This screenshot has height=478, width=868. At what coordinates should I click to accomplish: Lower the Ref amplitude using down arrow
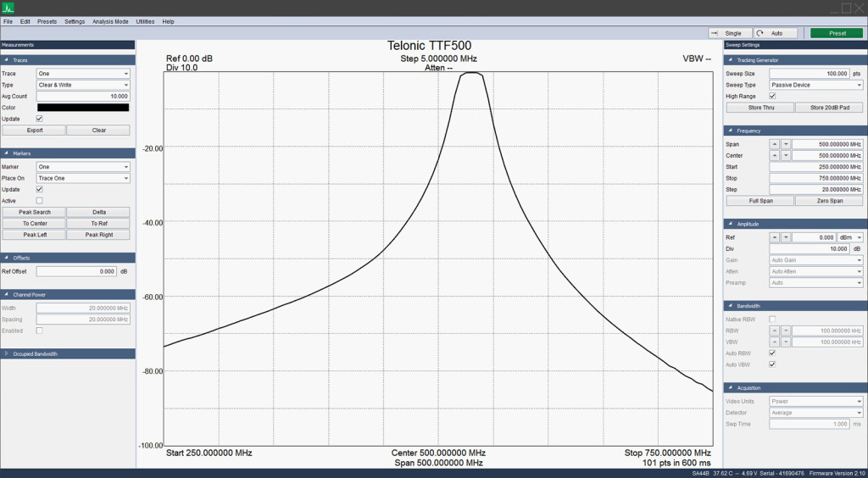pos(785,238)
